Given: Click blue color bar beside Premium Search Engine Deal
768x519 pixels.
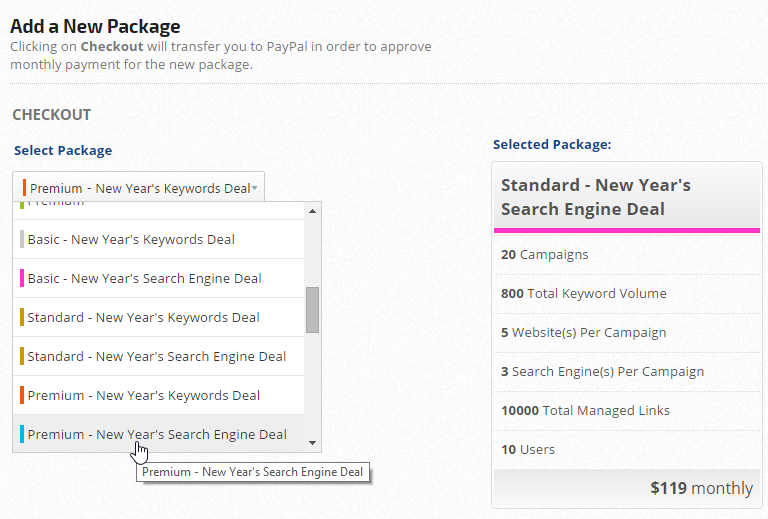Looking at the screenshot, I should pos(21,434).
